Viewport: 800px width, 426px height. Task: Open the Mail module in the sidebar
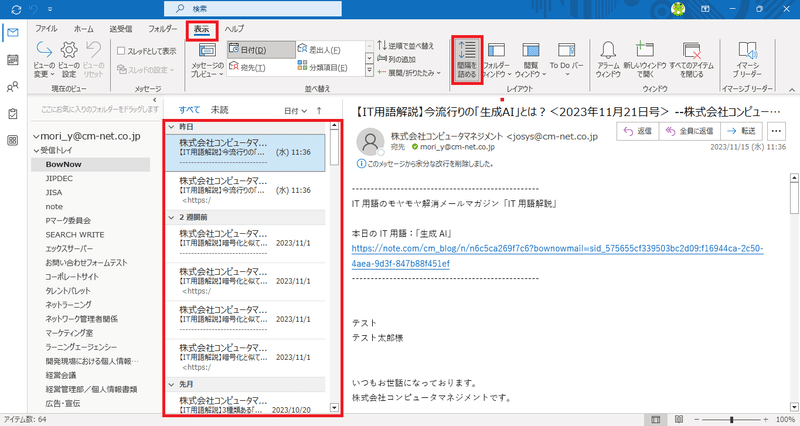click(13, 33)
